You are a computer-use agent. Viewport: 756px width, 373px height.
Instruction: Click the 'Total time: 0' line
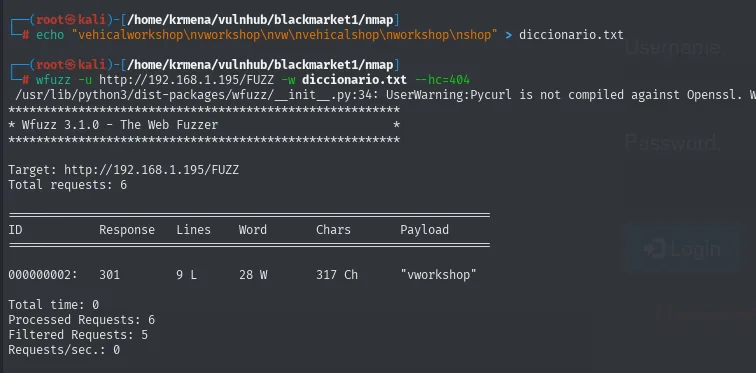click(54, 305)
